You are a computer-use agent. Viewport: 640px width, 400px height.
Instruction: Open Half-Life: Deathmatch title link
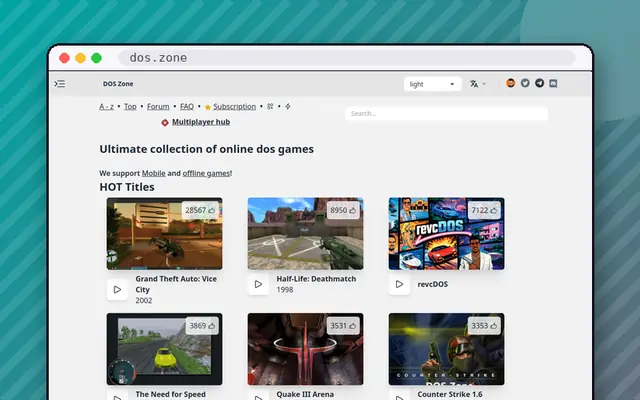[x=316, y=279]
